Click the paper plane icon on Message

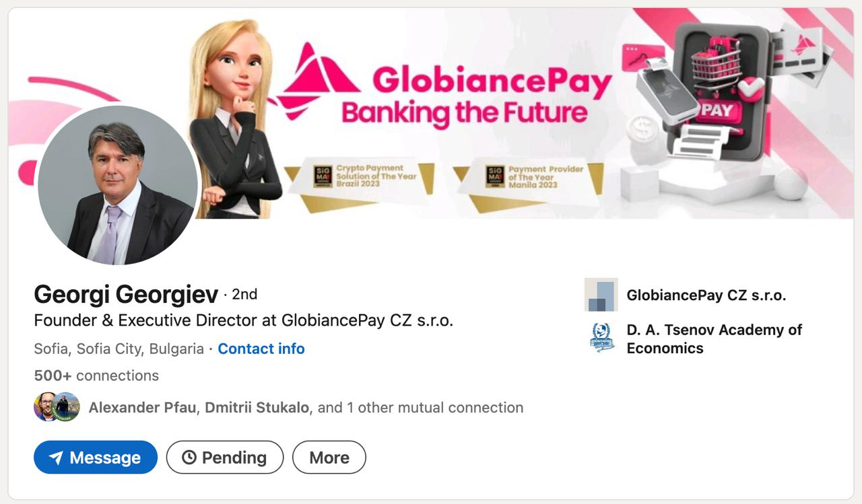point(57,458)
